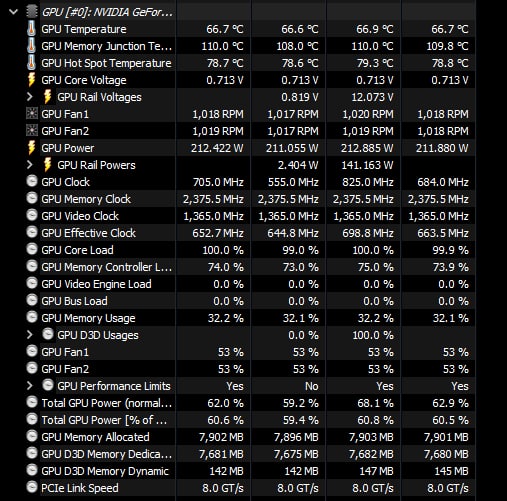Click clock icon beside GPU Video Clock
This screenshot has height=501, width=507.
pyautogui.click(x=32, y=215)
